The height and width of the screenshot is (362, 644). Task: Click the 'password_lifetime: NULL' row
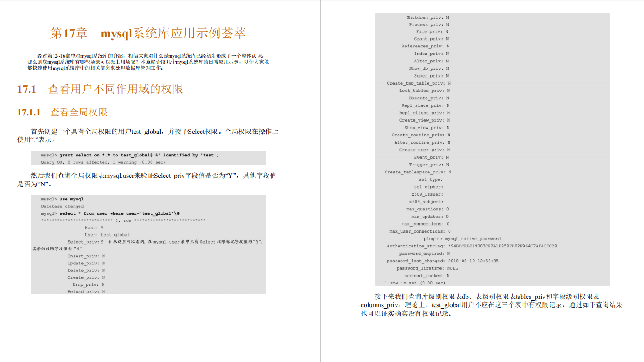427,268
